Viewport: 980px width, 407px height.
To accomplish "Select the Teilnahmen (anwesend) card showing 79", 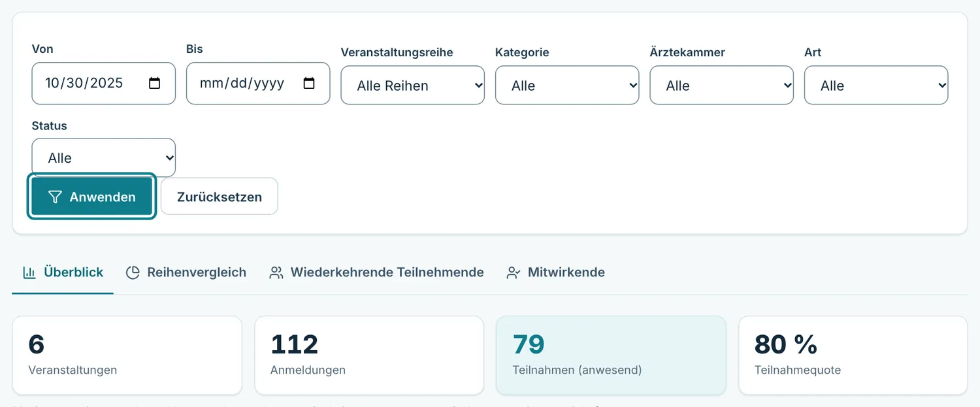I will 611,355.
